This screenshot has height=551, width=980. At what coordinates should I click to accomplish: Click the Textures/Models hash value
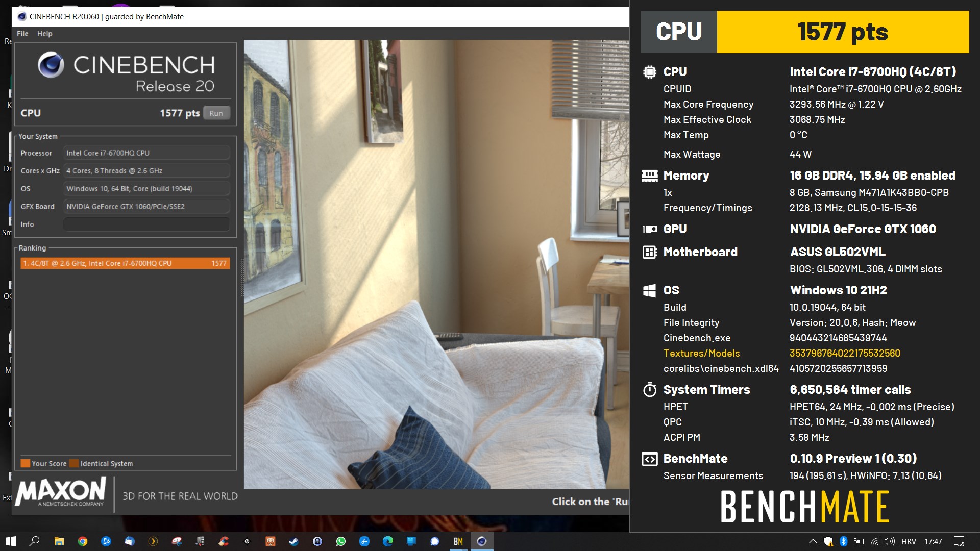click(845, 353)
